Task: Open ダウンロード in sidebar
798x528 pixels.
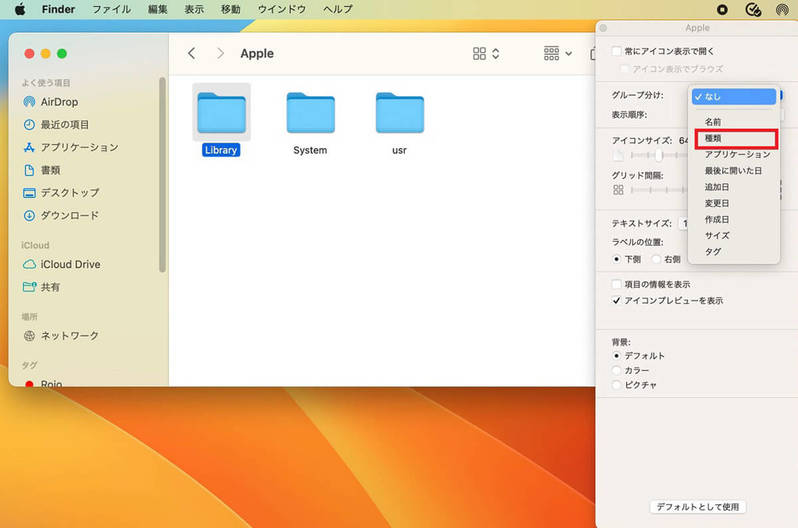Action: click(x=70, y=215)
